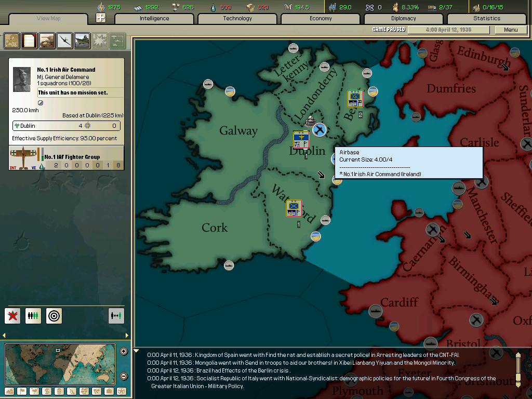532x399 pixels.
Task: Zoom out using minimap minus button
Action: click(124, 376)
